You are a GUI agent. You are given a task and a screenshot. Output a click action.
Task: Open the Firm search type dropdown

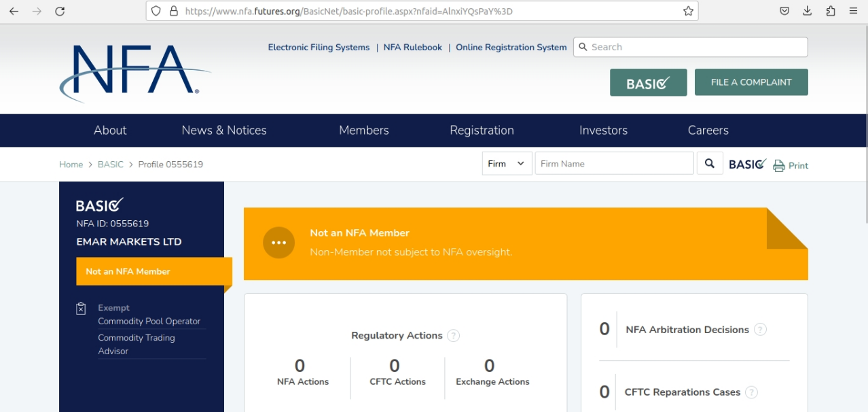pos(507,164)
